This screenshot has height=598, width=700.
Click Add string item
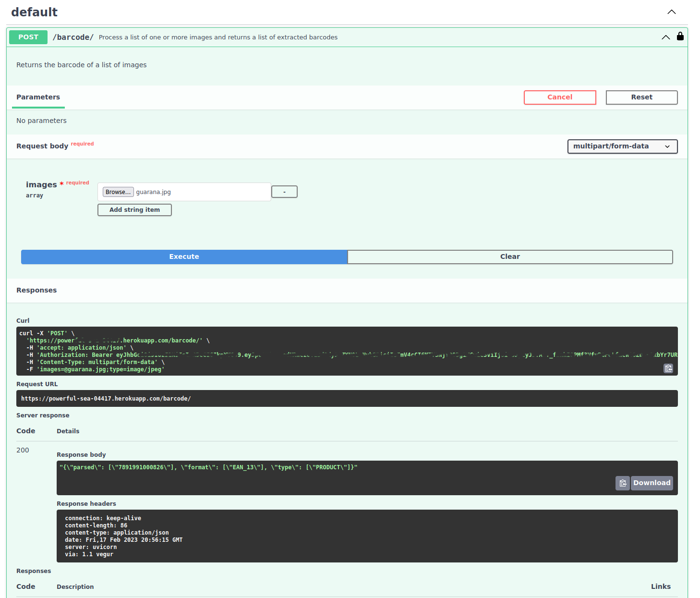tap(134, 210)
